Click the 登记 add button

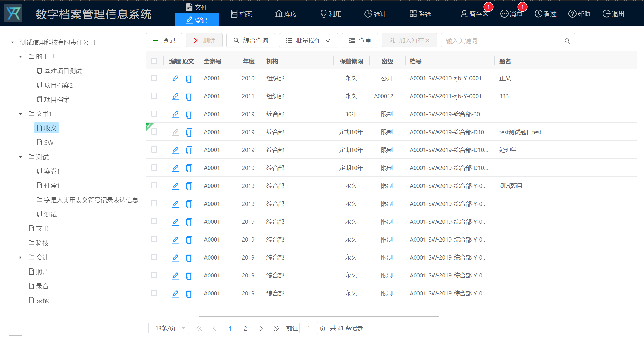coord(164,41)
